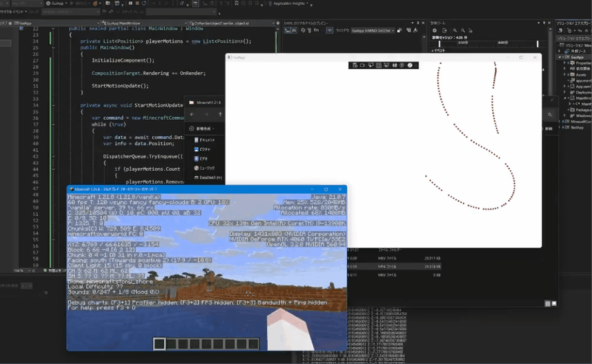Click video camera icon in in-app toolbar
592x364 pixels.
[x=363, y=65]
